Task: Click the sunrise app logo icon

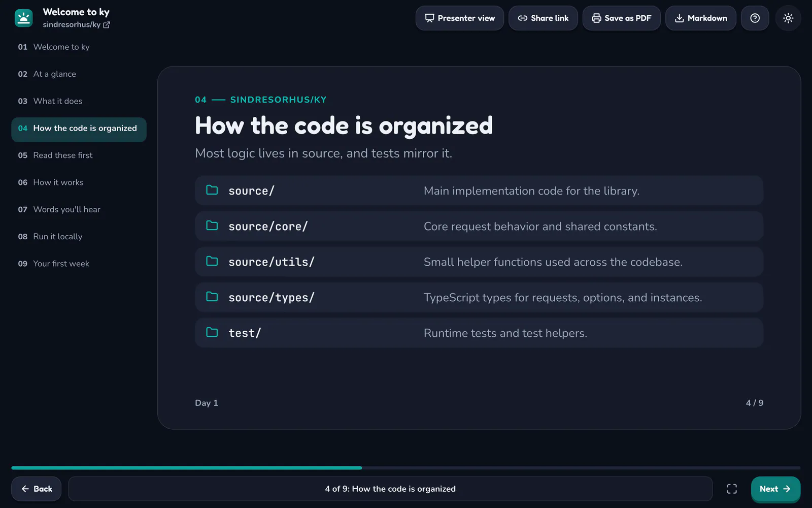Action: 23,18
